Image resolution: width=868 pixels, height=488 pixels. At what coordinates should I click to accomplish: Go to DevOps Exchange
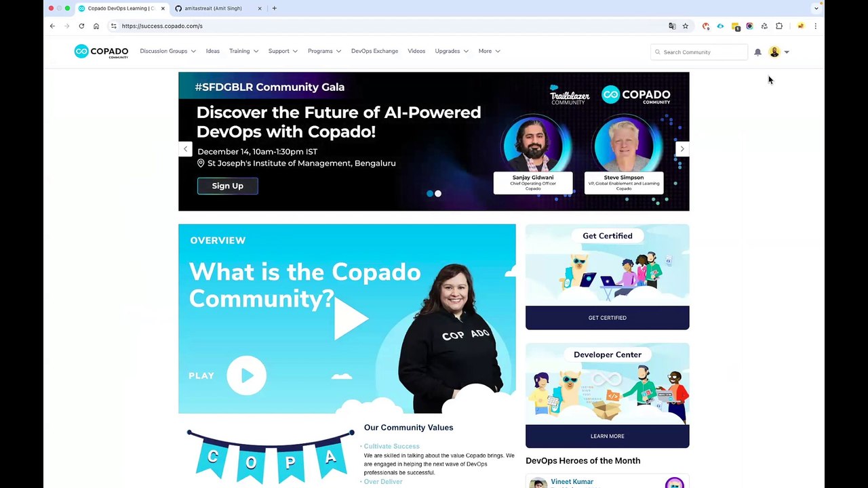pyautogui.click(x=374, y=51)
